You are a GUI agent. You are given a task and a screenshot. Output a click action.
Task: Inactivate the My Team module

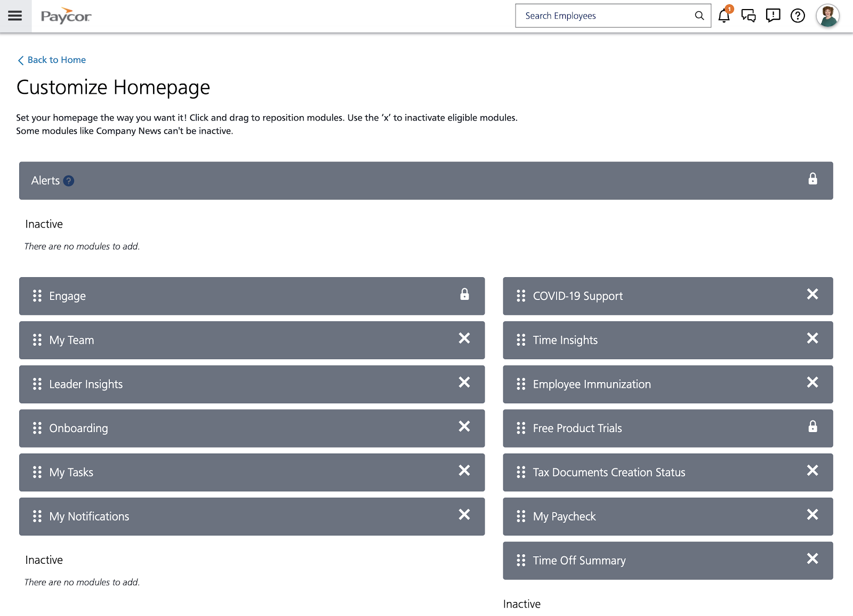point(464,338)
